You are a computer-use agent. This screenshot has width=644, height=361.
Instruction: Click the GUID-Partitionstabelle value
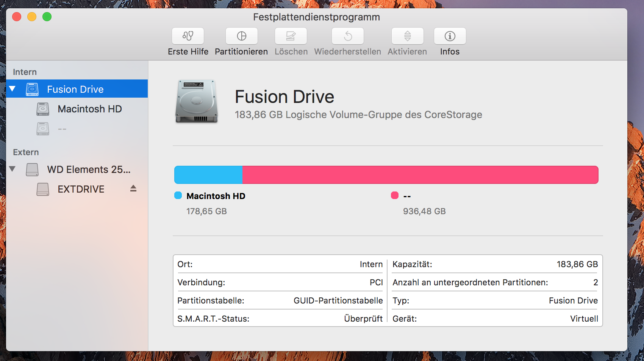click(x=338, y=300)
